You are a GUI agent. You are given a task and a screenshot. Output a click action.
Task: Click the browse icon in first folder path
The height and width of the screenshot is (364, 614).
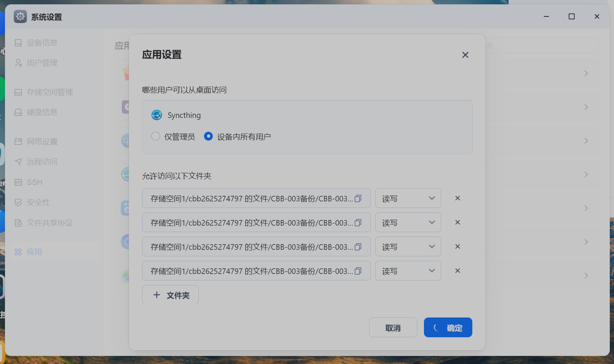pos(358,198)
